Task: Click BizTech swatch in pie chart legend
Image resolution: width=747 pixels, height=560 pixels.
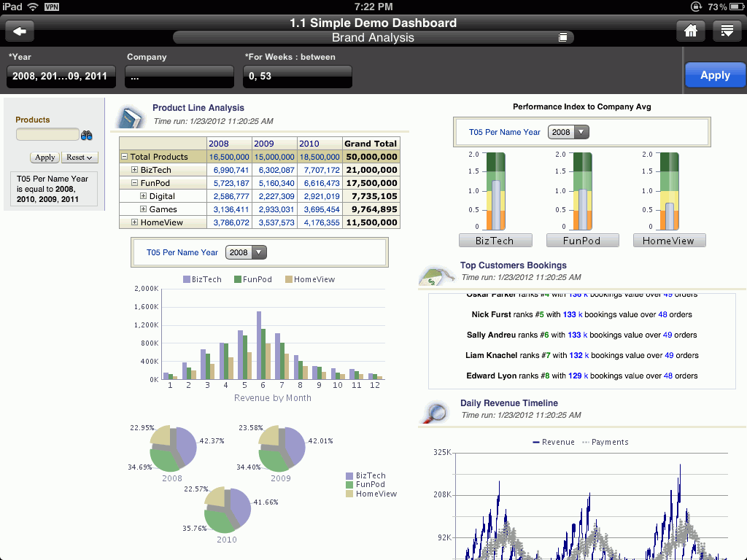Action: [349, 475]
